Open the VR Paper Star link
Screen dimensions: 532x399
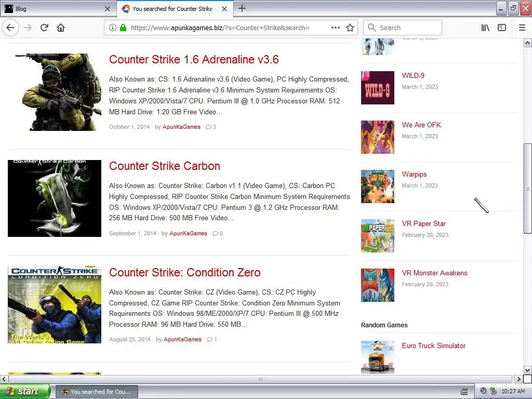[x=424, y=223]
